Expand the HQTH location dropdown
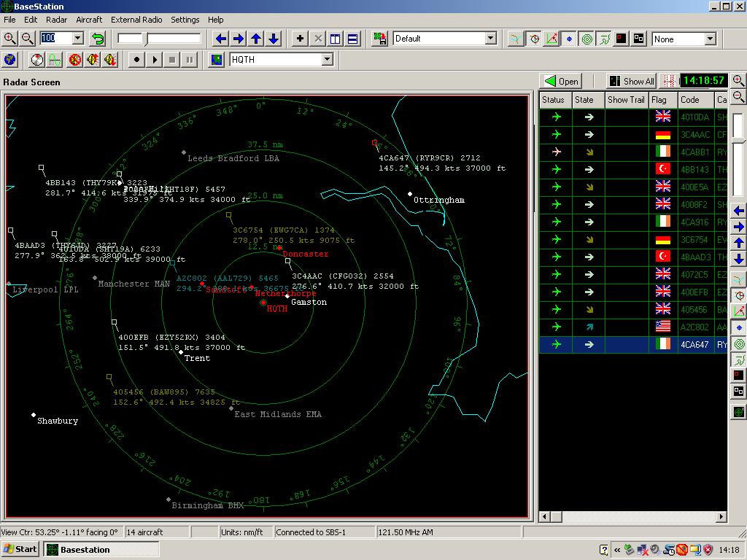747x560 pixels. click(x=327, y=60)
